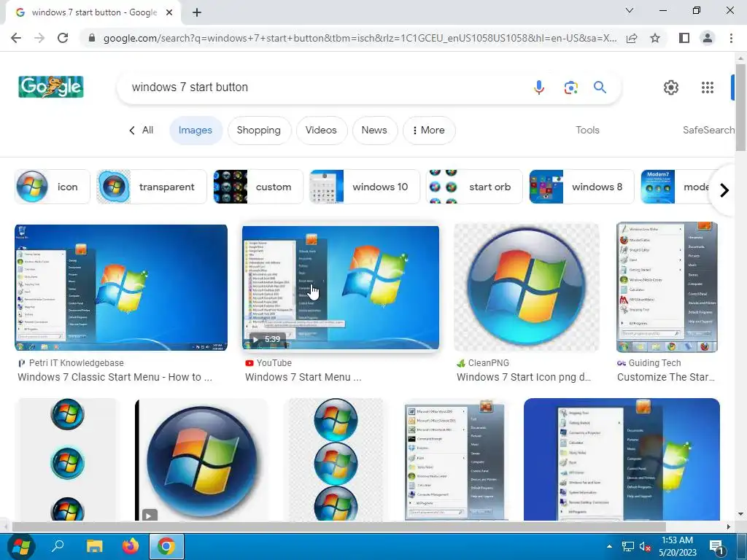Filter by the transparent chip
This screenshot has height=560, width=747.
coord(152,187)
